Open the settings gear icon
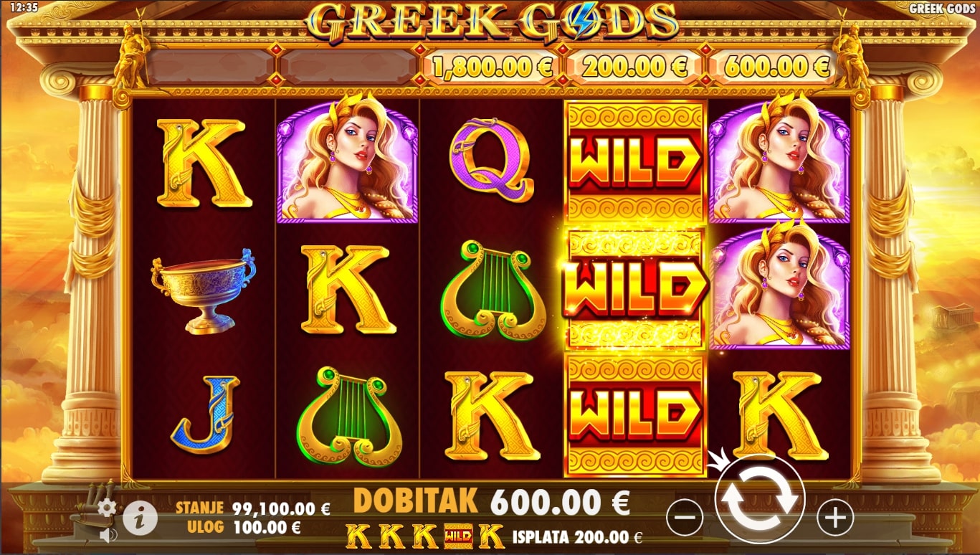Viewport: 980px width, 555px height. [107, 508]
